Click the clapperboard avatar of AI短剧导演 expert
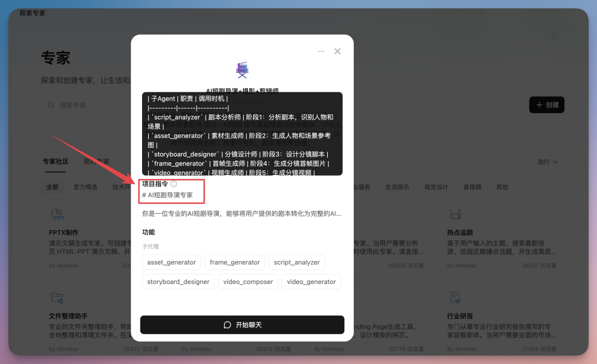The height and width of the screenshot is (364, 597). pyautogui.click(x=242, y=69)
